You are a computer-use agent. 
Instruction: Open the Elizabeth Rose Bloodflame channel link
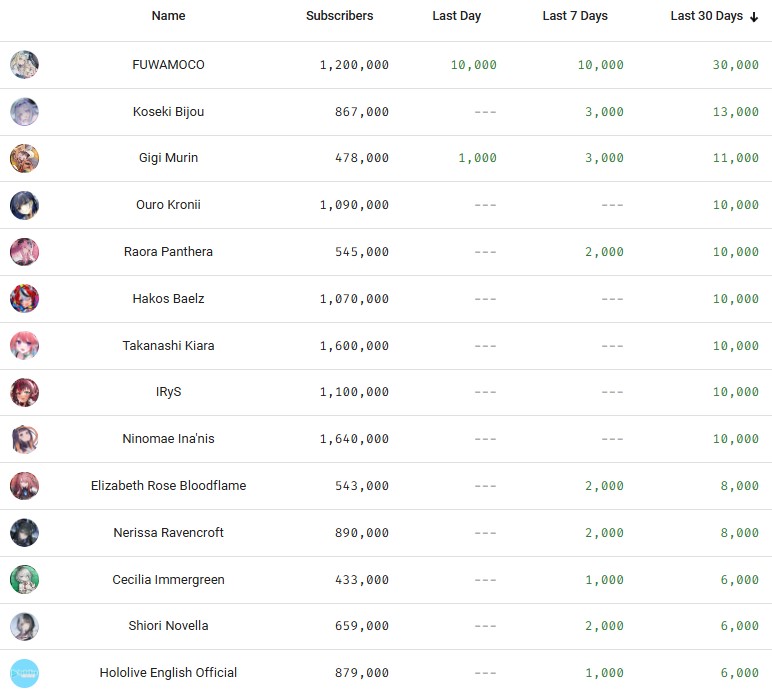click(168, 486)
